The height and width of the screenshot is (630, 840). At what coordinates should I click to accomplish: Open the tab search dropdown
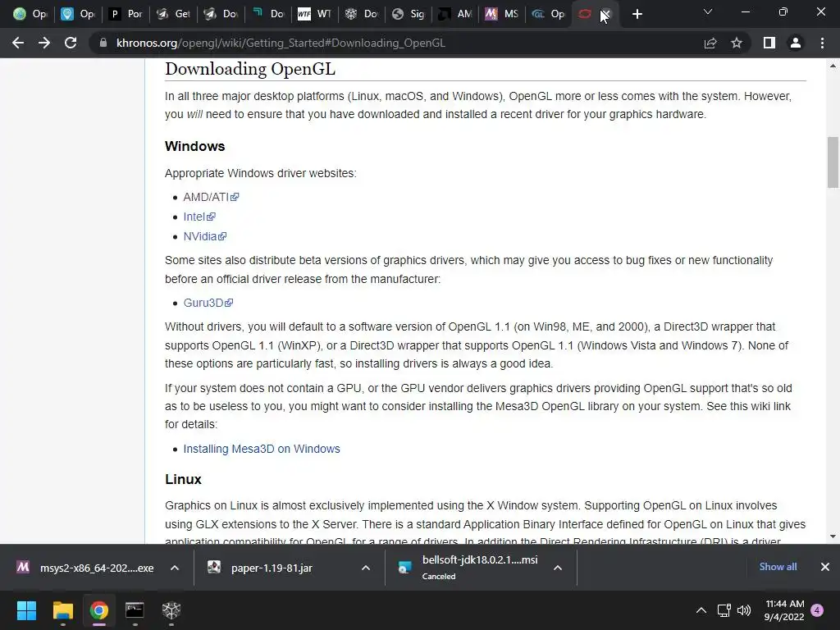pos(708,11)
